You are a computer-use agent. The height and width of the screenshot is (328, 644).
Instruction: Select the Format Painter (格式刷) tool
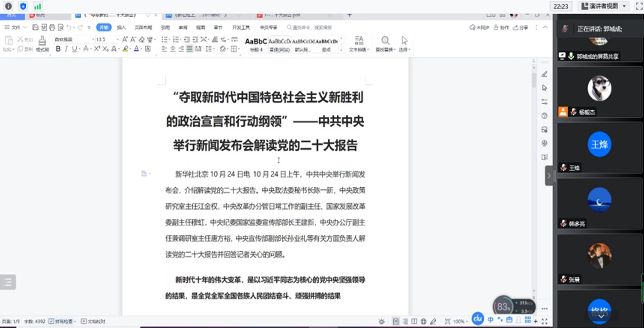pos(42,44)
